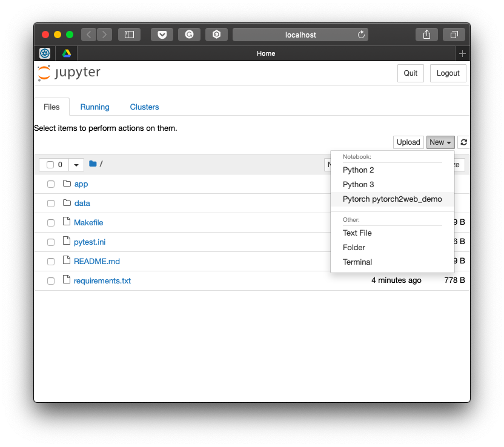Click the Home browser tab title
Viewport: 504px width, 447px height.
click(x=266, y=53)
